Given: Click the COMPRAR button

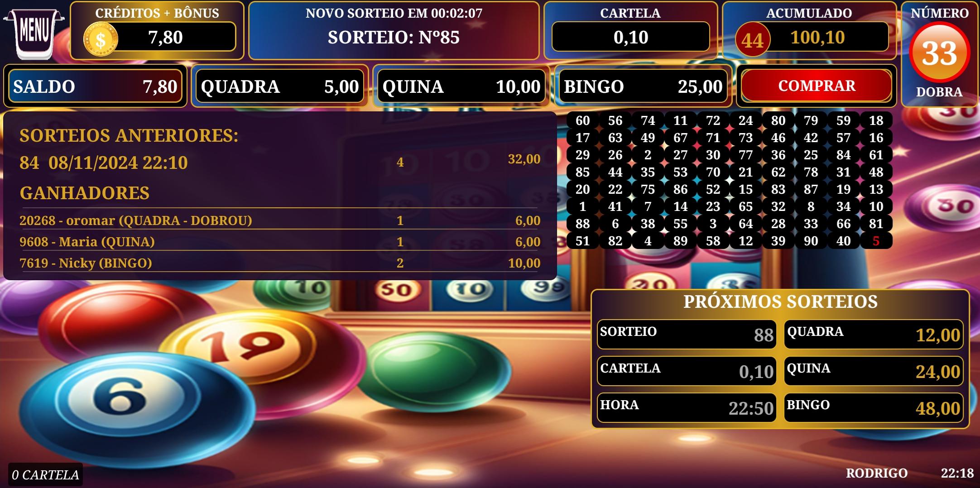Looking at the screenshot, I should pos(817,86).
